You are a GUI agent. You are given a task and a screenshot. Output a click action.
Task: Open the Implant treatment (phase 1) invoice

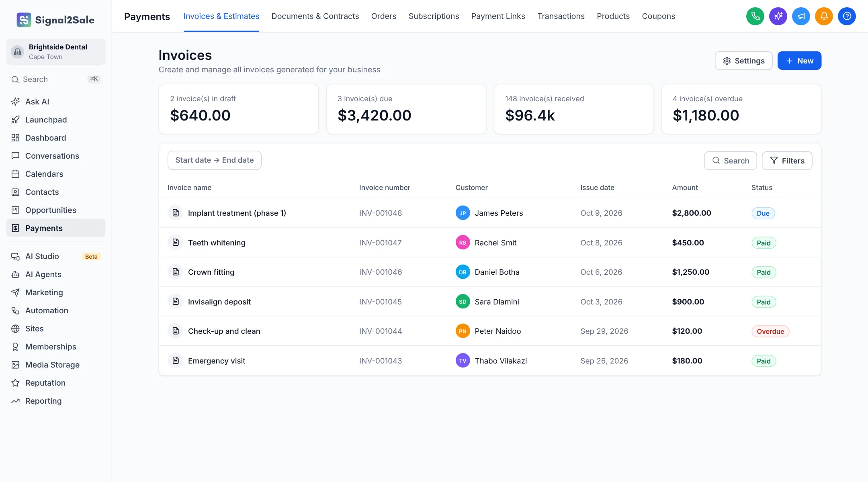(x=237, y=213)
